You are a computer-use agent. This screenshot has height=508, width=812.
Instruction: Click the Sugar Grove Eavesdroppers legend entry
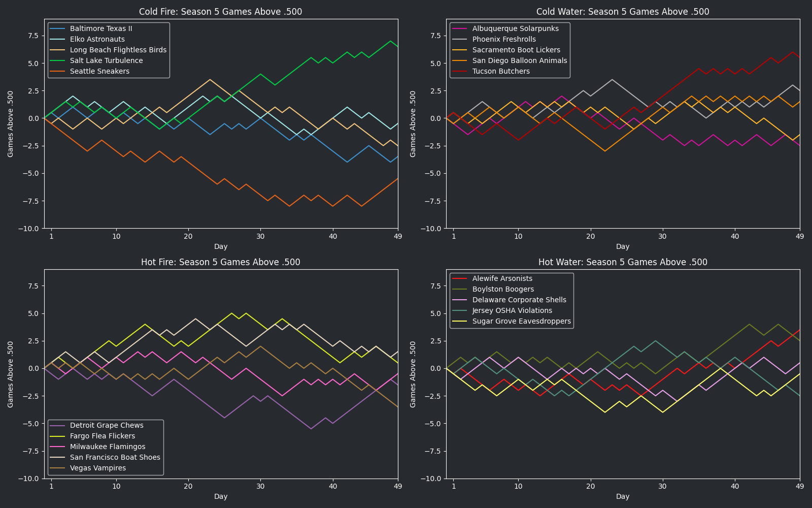(521, 321)
